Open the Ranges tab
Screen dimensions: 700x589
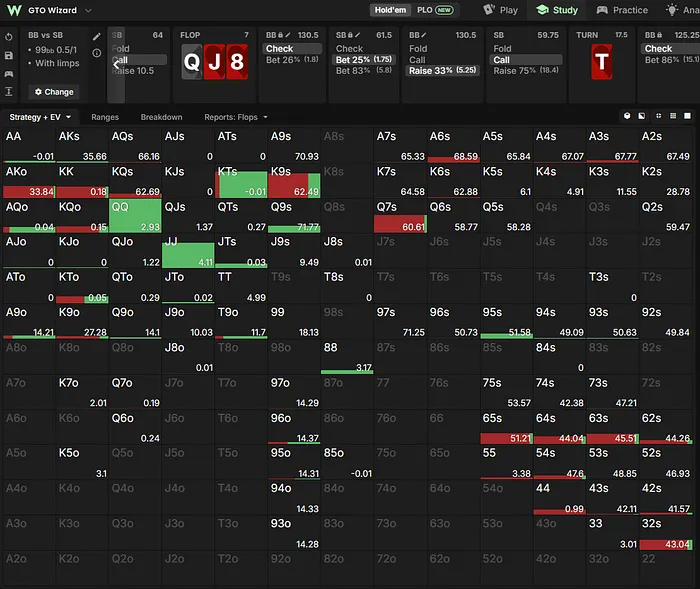[x=105, y=117]
